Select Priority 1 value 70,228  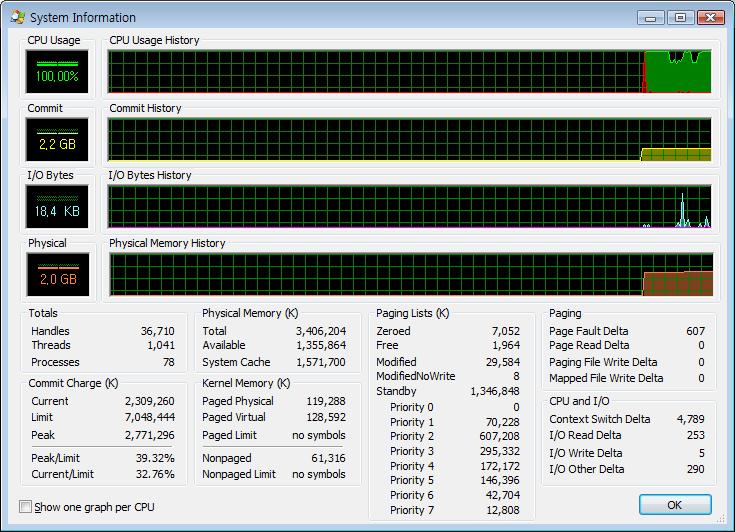pos(503,422)
